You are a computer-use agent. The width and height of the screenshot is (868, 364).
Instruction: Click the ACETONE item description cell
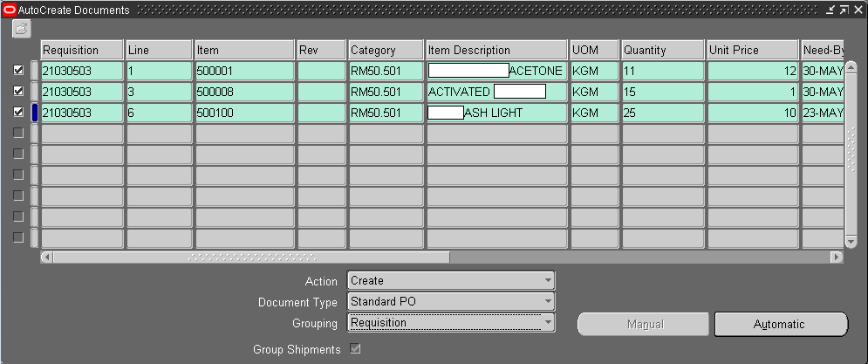(496, 71)
